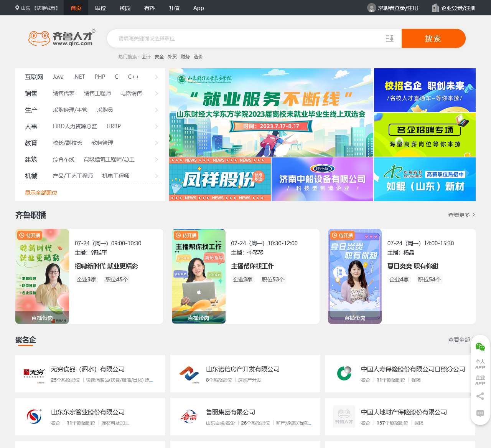Click company name 山东东宏管业股份有限公司
491x448 pixels.
[x=88, y=412]
